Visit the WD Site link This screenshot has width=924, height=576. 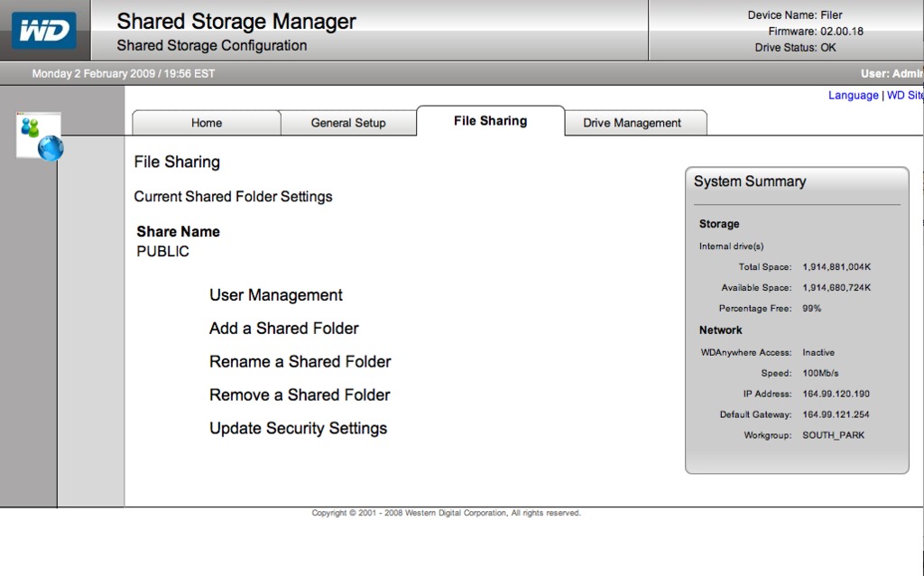click(904, 96)
